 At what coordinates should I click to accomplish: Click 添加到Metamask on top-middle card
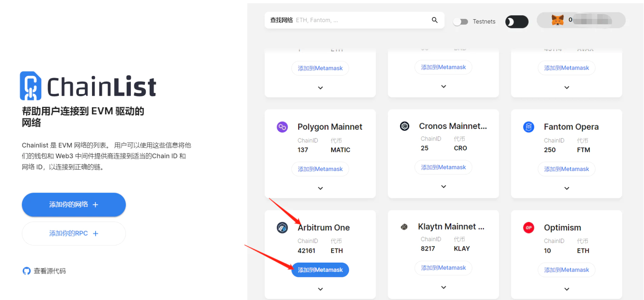(444, 67)
